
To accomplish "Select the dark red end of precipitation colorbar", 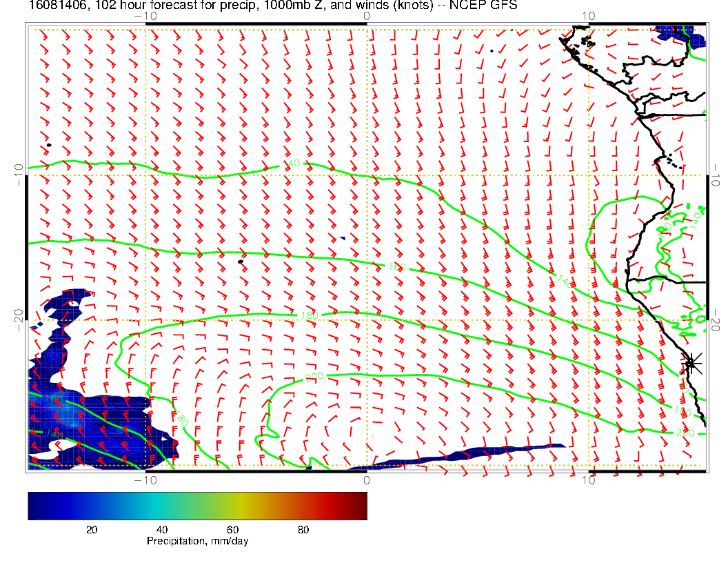I will click(x=360, y=505).
